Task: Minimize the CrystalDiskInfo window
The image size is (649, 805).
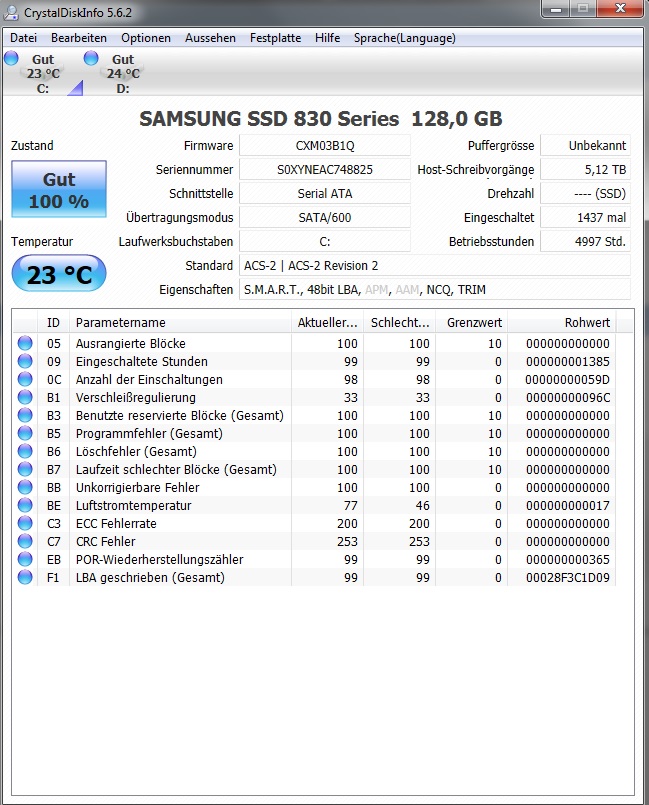Action: click(x=556, y=9)
